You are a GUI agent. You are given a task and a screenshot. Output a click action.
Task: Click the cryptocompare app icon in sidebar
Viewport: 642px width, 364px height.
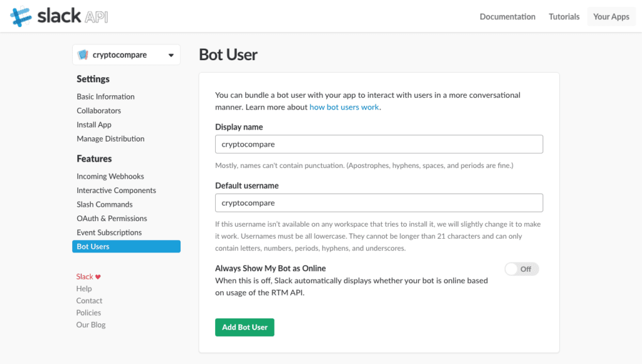pos(84,55)
